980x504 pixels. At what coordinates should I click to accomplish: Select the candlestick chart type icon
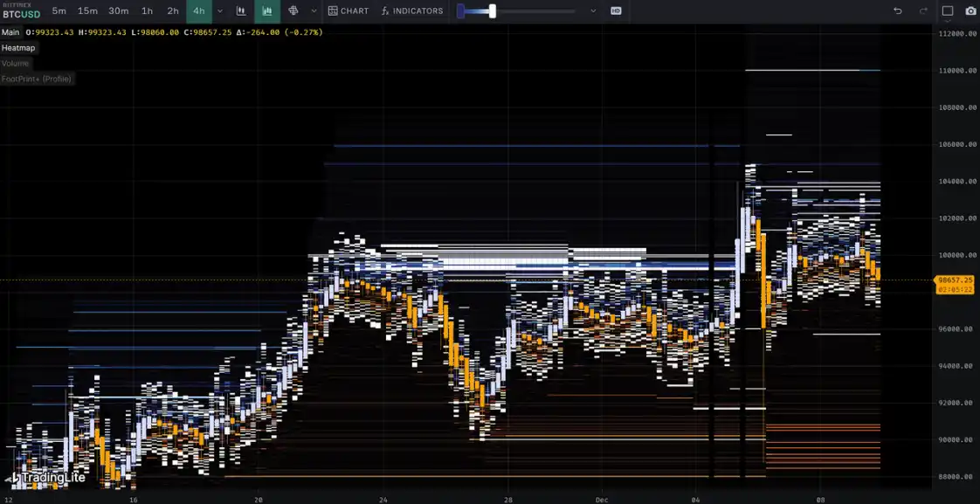[241, 11]
